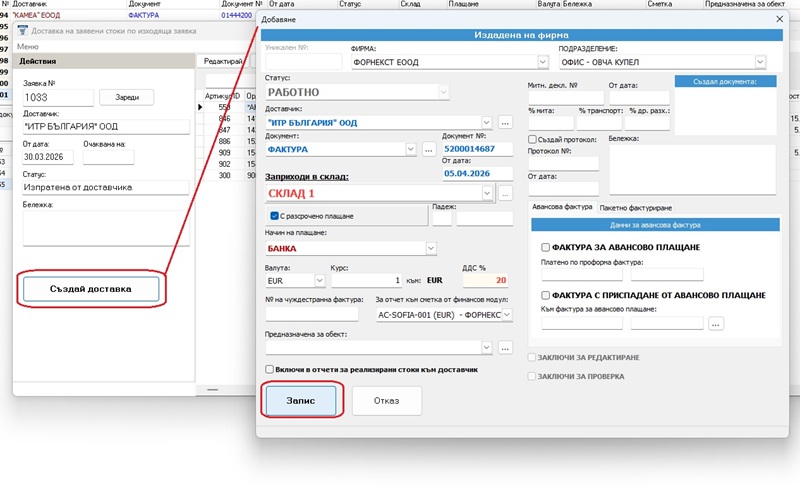Screen dimensions: 800x494
Task: Click the Протокол № field
Action: coord(563,163)
